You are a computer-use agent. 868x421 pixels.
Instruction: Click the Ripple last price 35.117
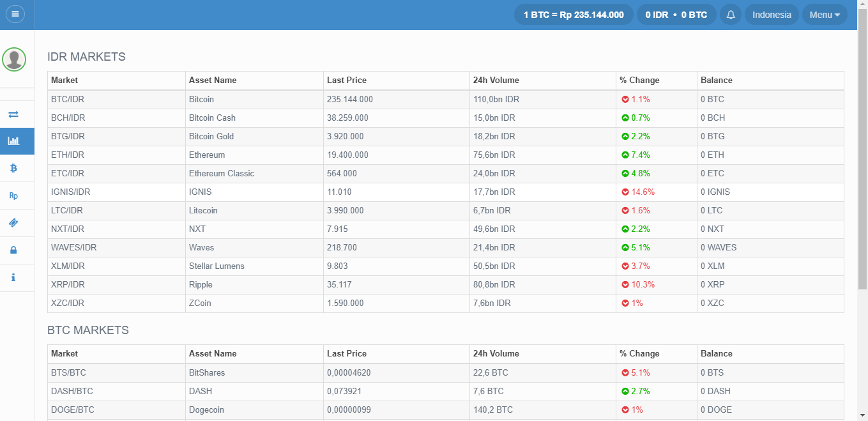coord(339,285)
